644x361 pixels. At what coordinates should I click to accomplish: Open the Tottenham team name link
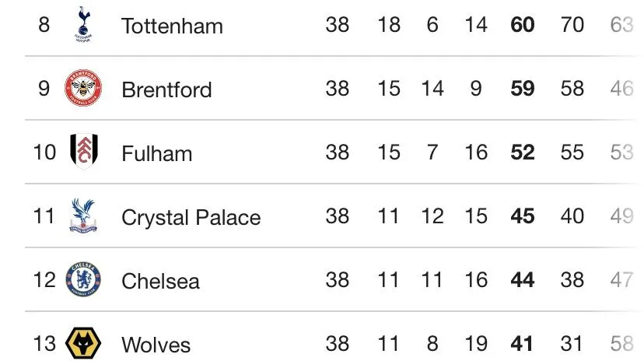pos(172,26)
